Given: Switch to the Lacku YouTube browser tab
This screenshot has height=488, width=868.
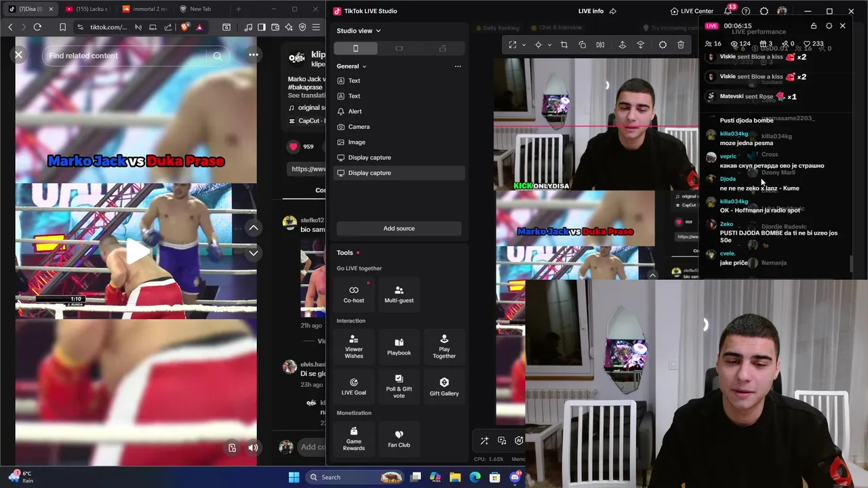Looking at the screenshot, I should 88,9.
